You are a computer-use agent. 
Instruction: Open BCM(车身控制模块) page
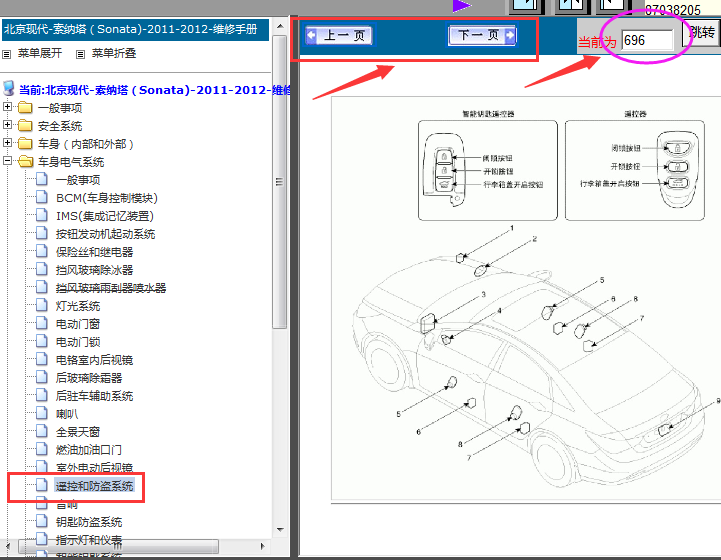(107, 198)
